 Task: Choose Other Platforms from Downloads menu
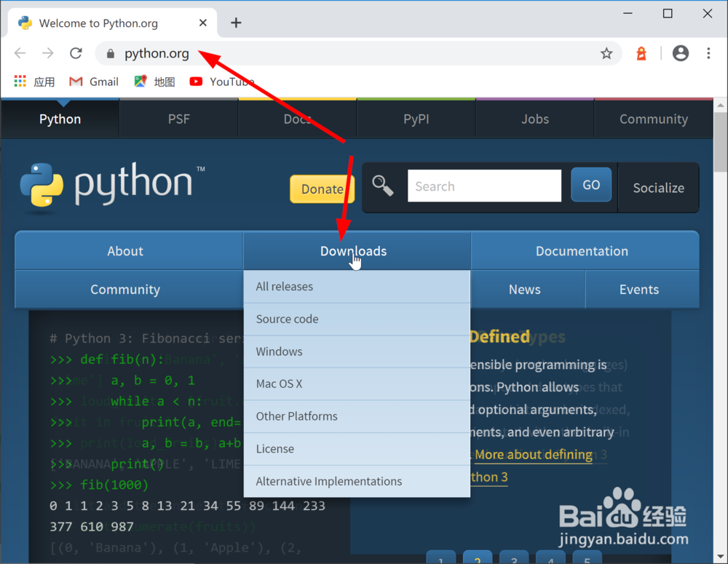point(357,416)
